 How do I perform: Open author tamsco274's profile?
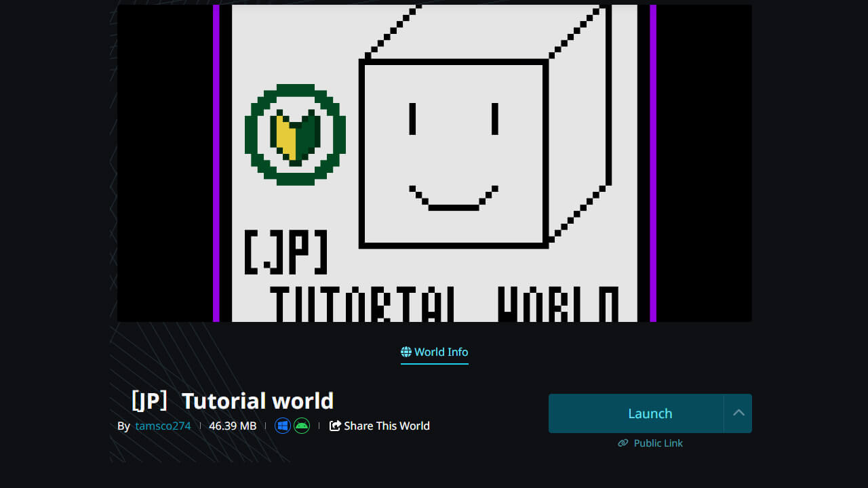[x=163, y=426]
